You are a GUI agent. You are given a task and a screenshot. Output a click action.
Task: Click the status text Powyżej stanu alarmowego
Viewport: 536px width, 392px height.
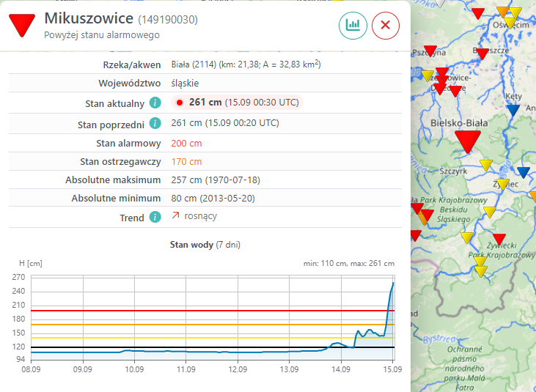[x=102, y=35]
